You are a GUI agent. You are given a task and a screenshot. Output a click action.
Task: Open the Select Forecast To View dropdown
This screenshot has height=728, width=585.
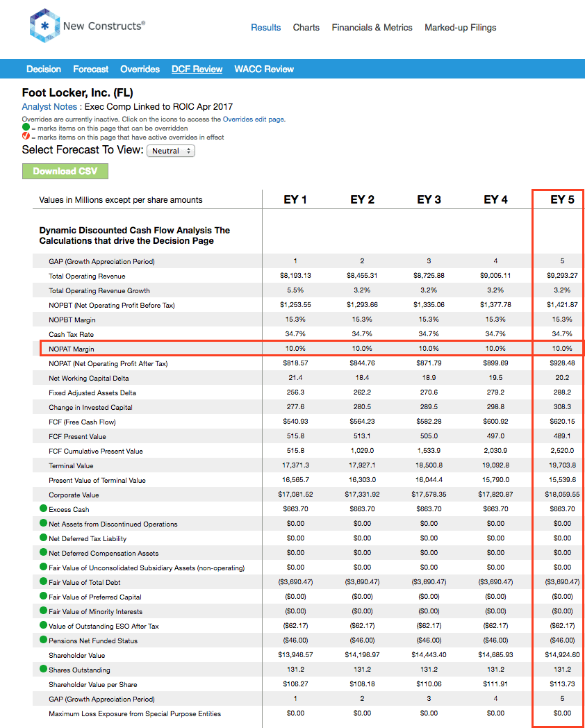pos(171,151)
